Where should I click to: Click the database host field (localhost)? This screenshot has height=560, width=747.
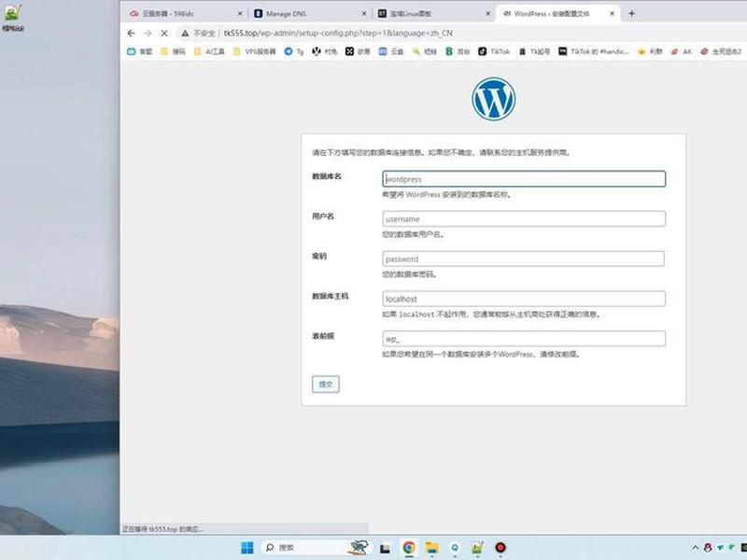(524, 299)
